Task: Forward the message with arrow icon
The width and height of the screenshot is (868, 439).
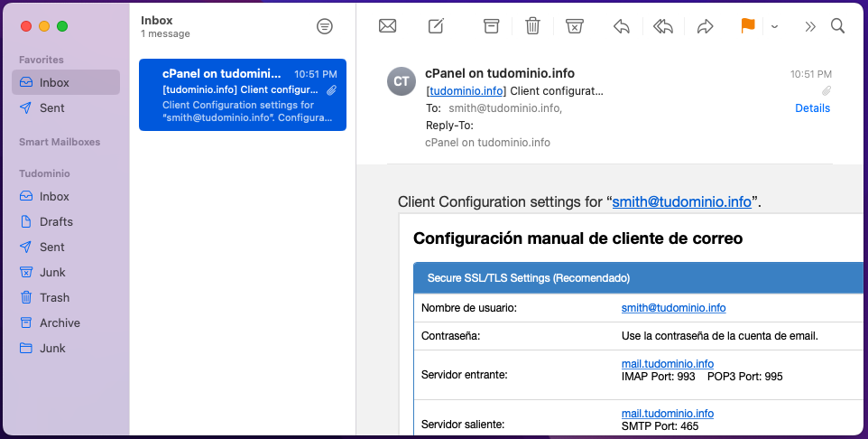Action: 706,26
